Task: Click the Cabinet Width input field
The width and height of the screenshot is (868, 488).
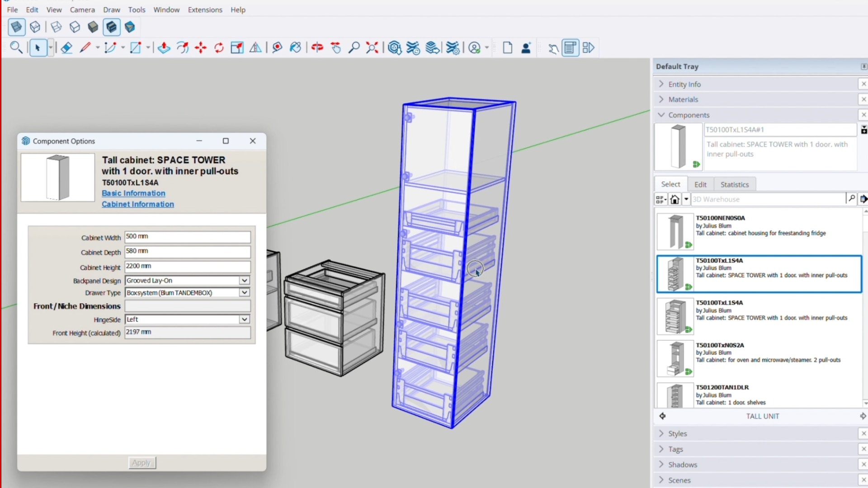Action: click(187, 237)
